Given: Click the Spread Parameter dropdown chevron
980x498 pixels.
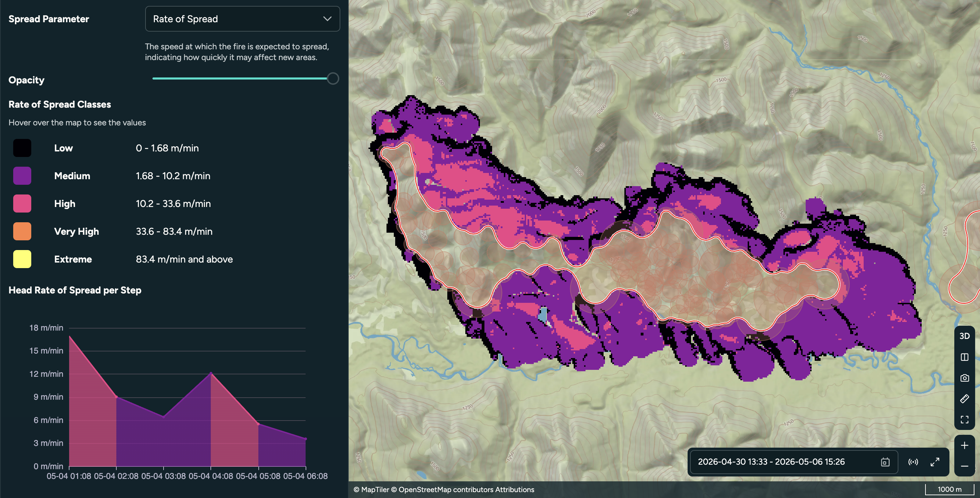Looking at the screenshot, I should (x=327, y=19).
